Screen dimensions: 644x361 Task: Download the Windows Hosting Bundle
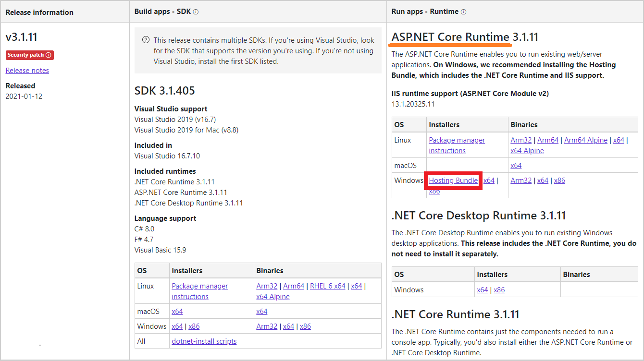[453, 180]
